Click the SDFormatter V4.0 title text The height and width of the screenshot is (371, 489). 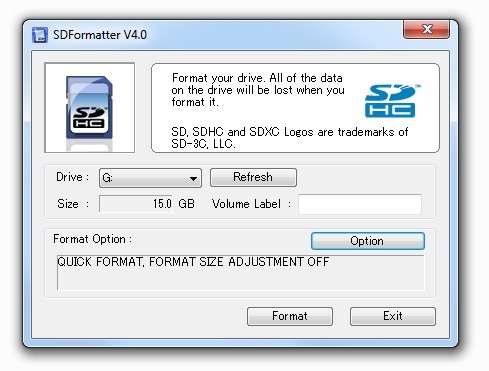tap(100, 35)
